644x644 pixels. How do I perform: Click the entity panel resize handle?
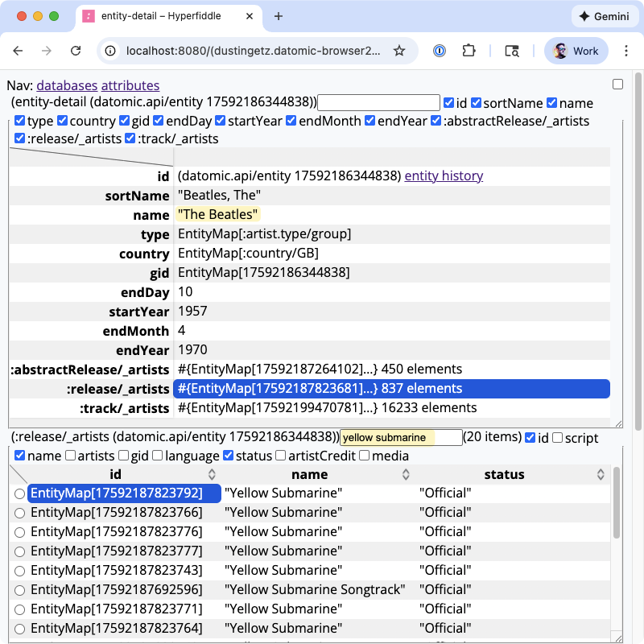(618, 423)
